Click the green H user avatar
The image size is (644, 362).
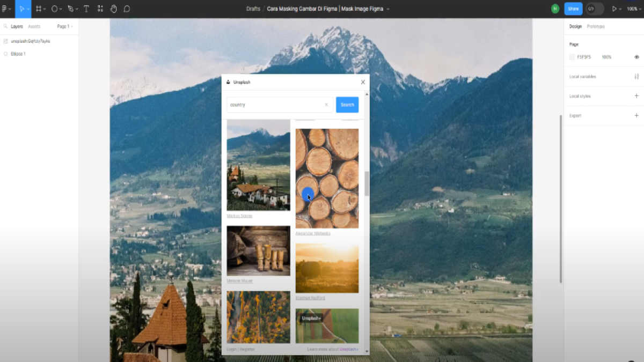coord(555,9)
